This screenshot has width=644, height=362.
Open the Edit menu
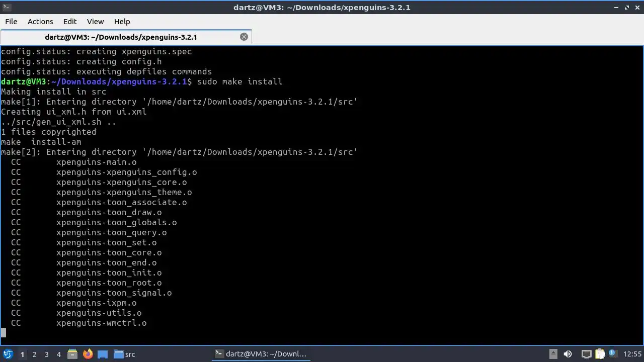tap(70, 22)
